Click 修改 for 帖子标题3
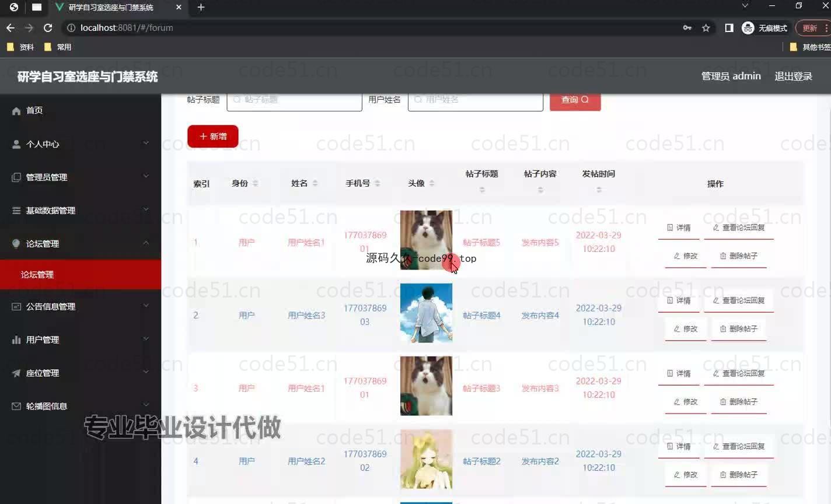The height and width of the screenshot is (504, 831). [686, 402]
